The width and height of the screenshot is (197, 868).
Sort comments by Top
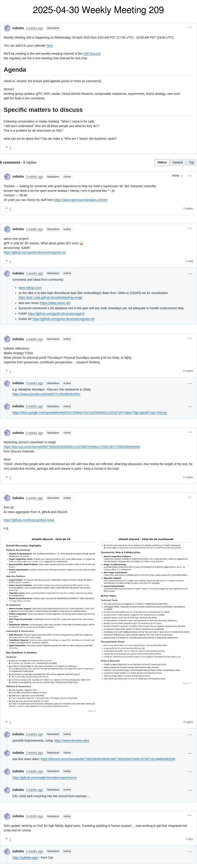click(191, 162)
